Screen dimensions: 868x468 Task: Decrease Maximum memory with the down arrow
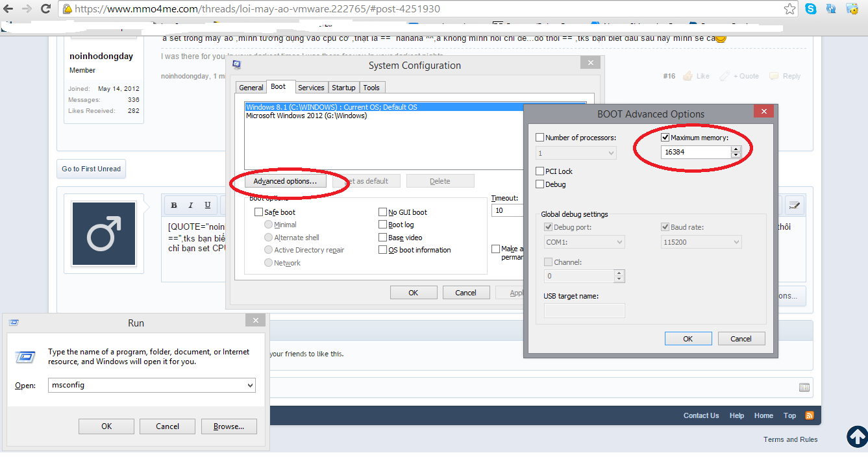tap(736, 155)
